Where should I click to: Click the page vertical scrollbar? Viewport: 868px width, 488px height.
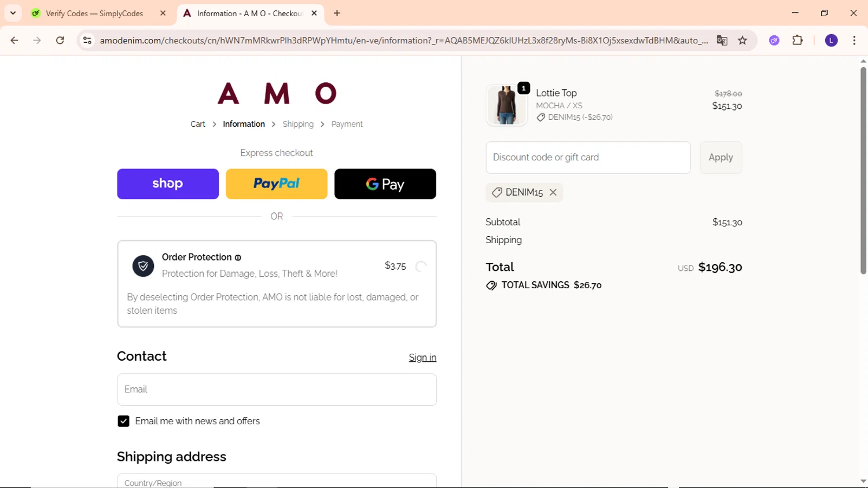(x=863, y=170)
